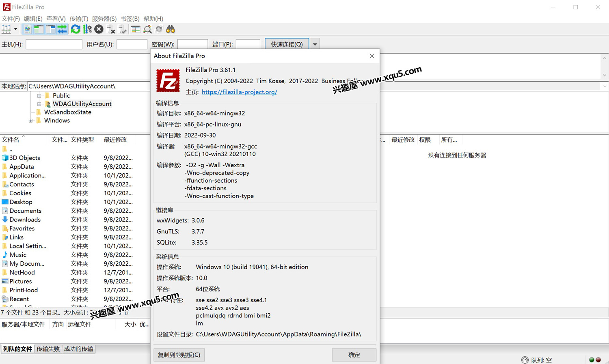609x364 pixels.
Task: Refresh file and folder lists icon
Action: click(x=76, y=29)
